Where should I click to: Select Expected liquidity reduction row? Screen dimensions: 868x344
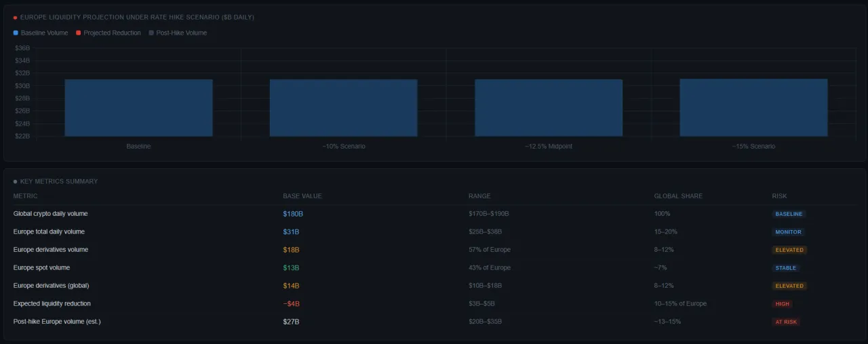[52, 304]
